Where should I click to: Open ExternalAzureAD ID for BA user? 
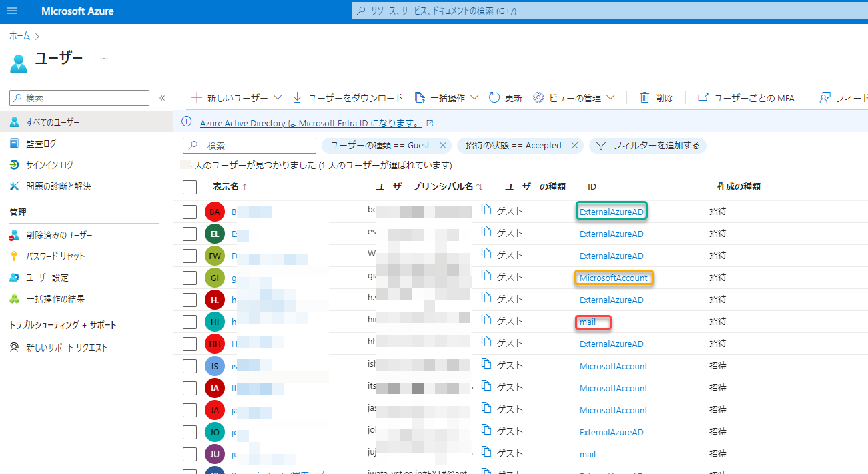tap(612, 212)
